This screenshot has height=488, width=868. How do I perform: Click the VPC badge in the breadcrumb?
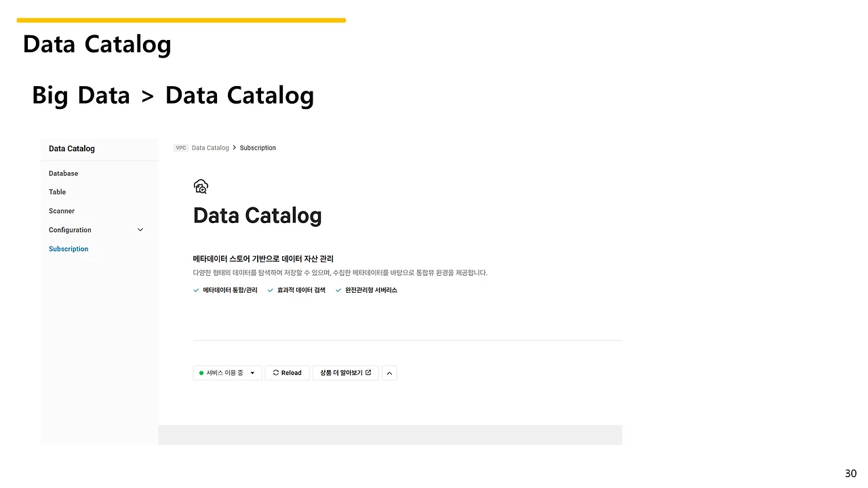coord(180,148)
